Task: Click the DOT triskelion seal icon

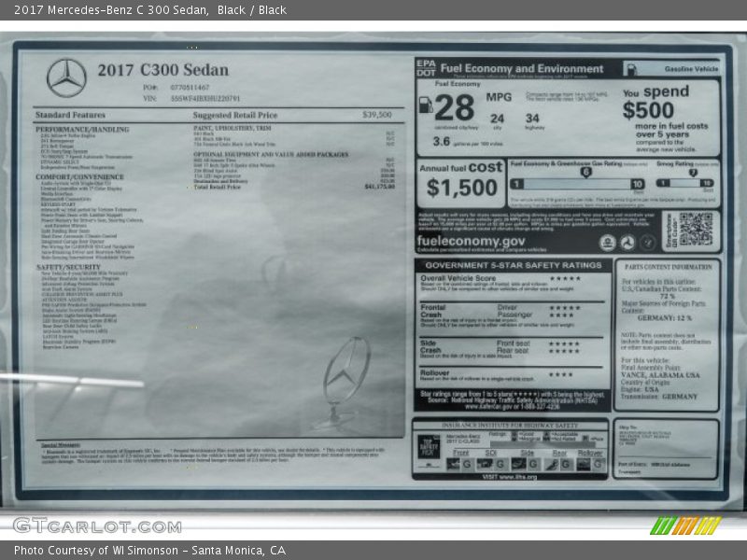Action: click(627, 243)
